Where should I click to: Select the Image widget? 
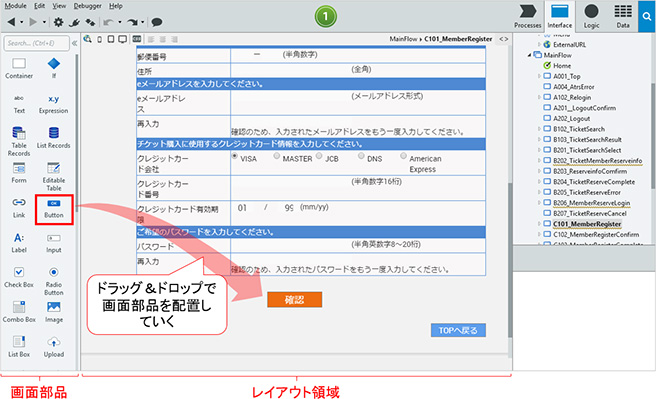pos(54,312)
